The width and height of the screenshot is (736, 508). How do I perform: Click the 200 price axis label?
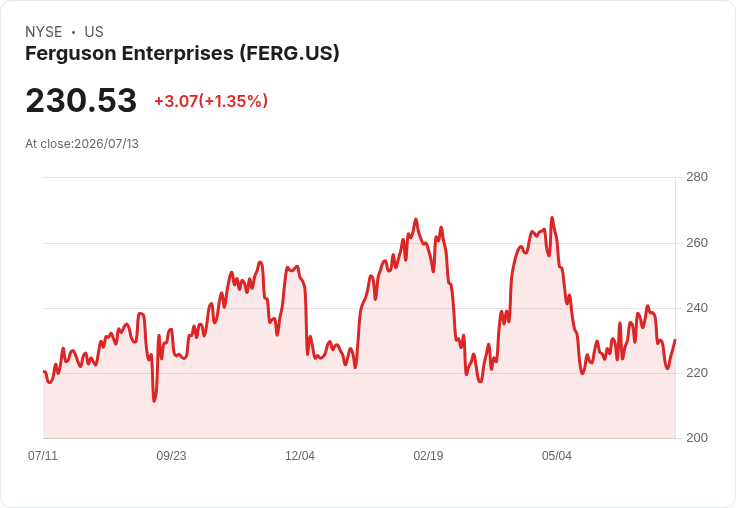[x=697, y=438]
